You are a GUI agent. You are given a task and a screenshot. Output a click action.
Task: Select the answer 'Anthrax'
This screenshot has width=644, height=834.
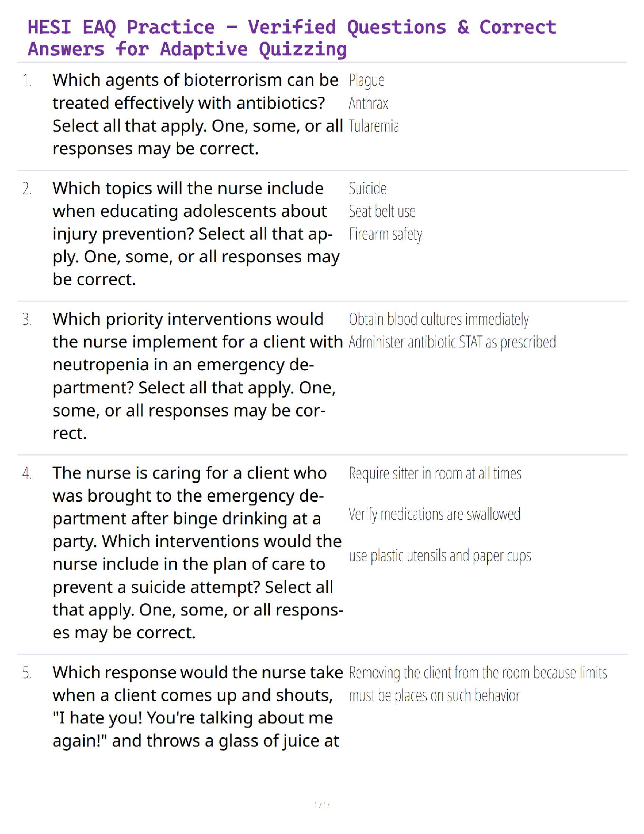pos(368,103)
